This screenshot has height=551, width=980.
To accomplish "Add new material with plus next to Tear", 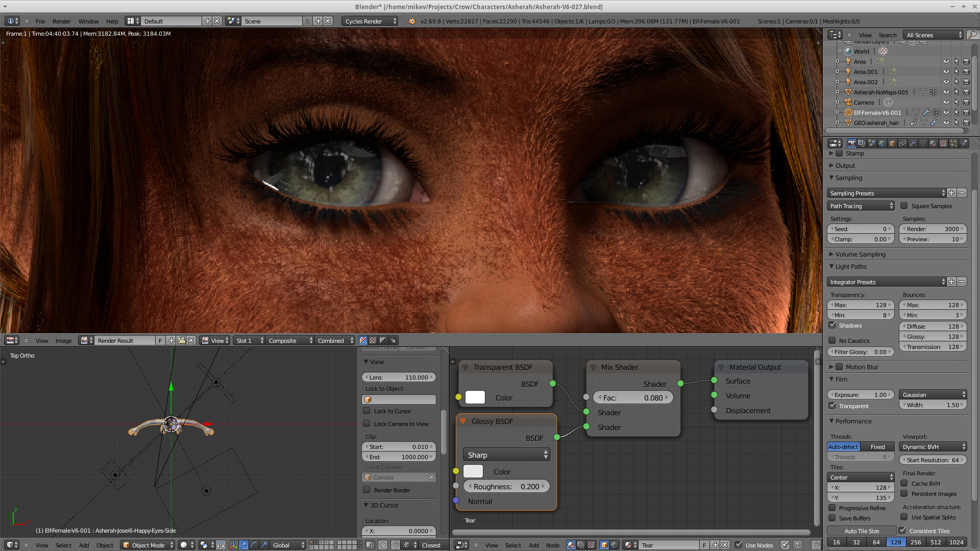I will [x=715, y=545].
